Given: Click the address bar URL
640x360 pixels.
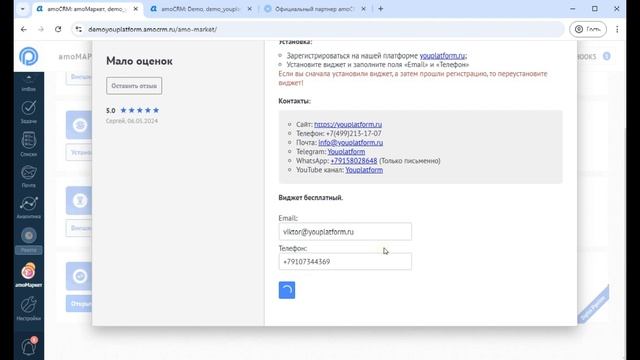Looking at the screenshot, I should (x=153, y=29).
